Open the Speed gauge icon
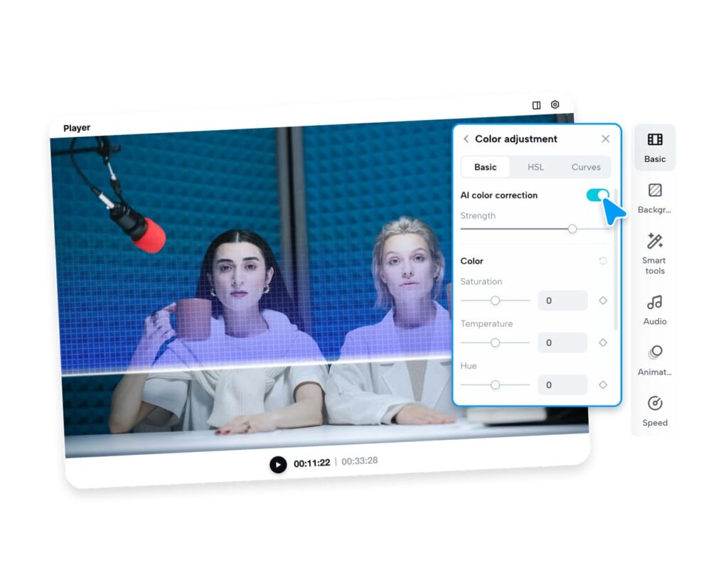The image size is (728, 582). pos(655,404)
